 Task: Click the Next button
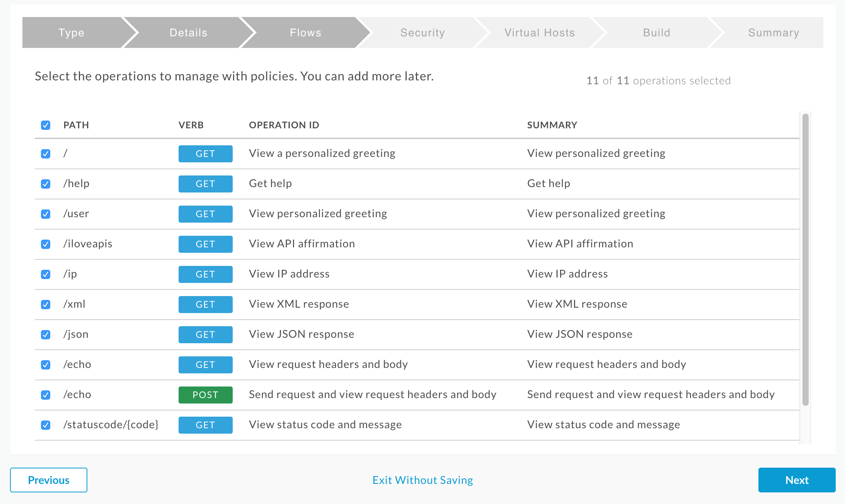(x=797, y=479)
